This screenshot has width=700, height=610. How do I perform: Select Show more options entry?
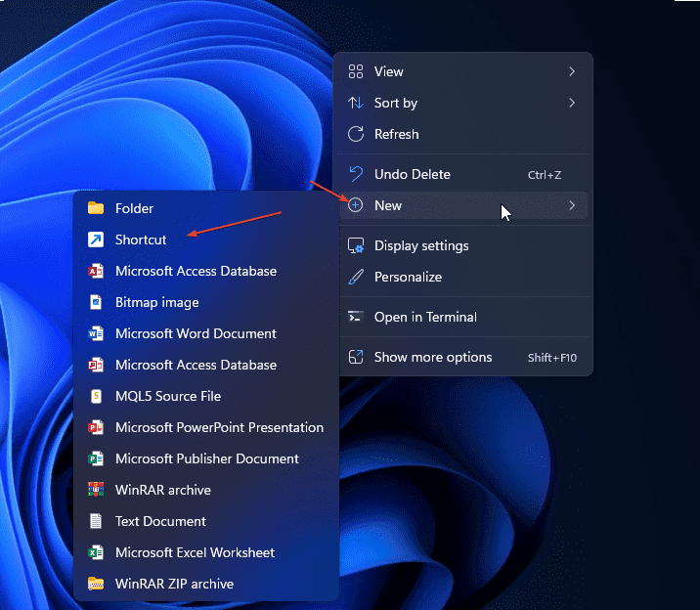point(433,357)
